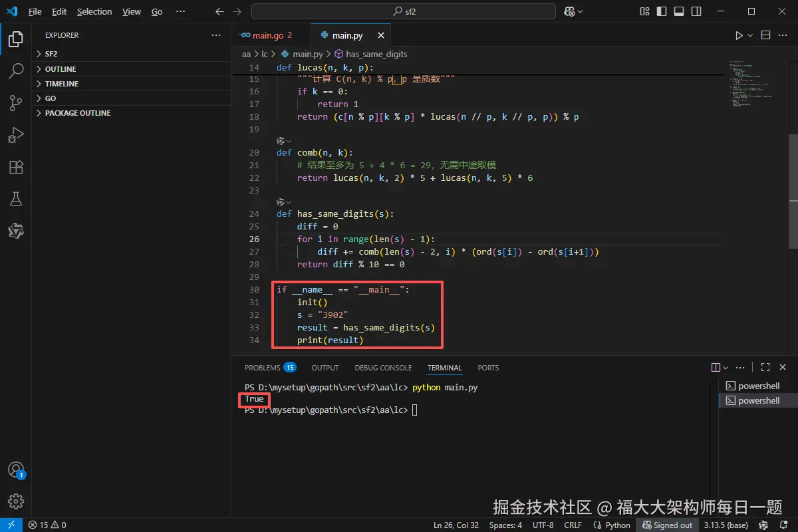Screen dimensions: 798x532
Task: Close the main.py editor tab
Action: pos(381,35)
